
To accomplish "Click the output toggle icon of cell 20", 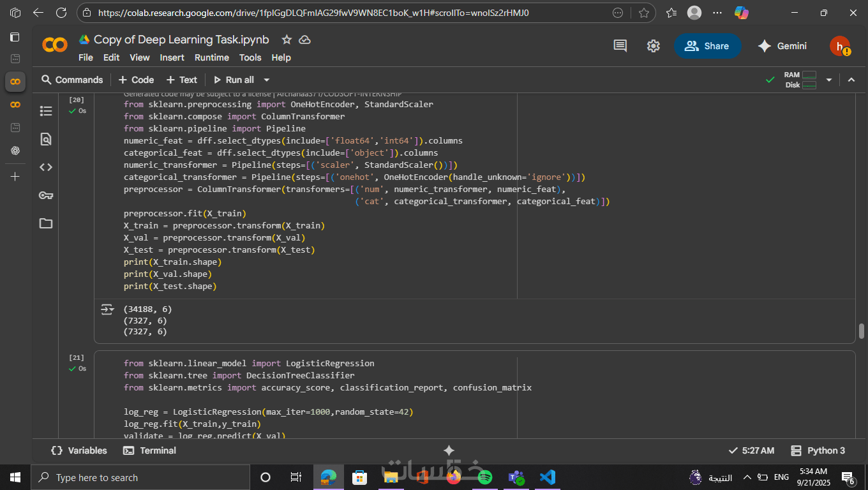I will click(x=107, y=309).
